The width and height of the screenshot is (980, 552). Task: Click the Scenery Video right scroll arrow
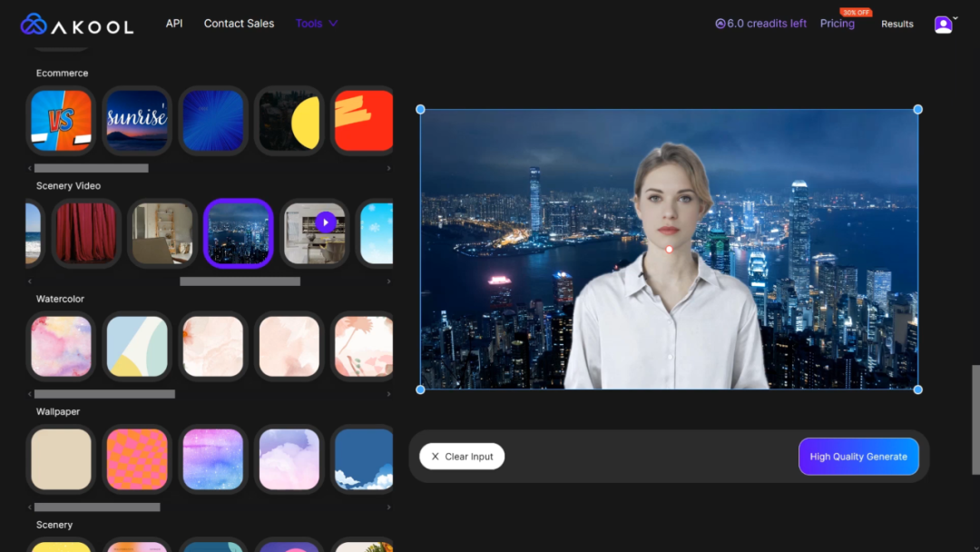388,281
